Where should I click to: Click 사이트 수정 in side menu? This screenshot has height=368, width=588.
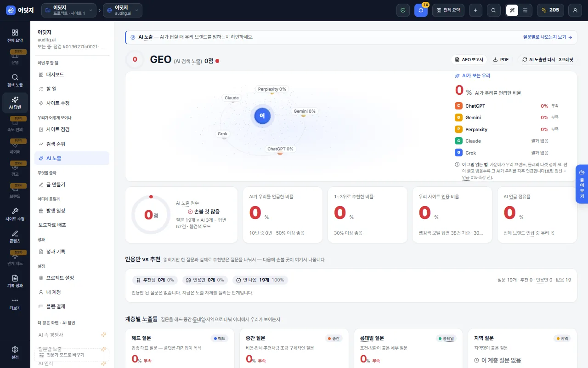72,103
